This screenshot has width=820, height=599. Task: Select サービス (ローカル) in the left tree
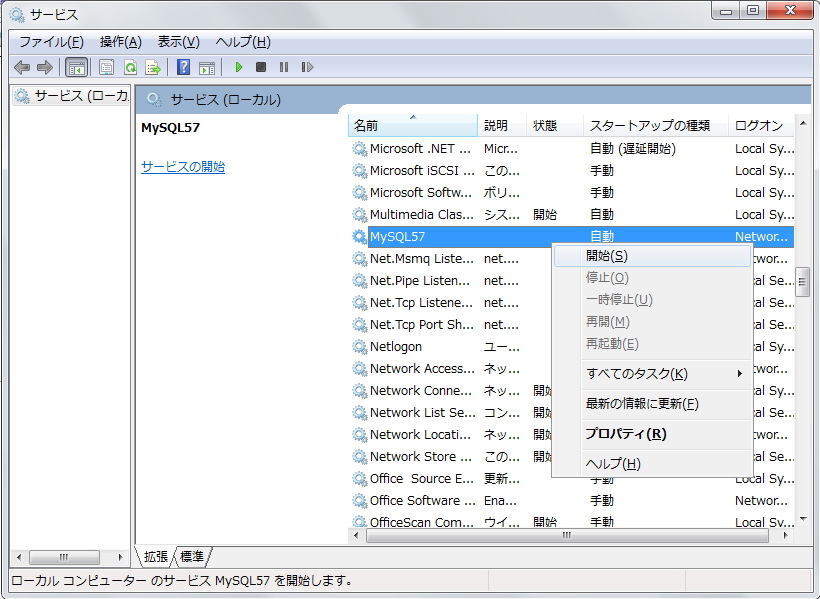click(72, 96)
